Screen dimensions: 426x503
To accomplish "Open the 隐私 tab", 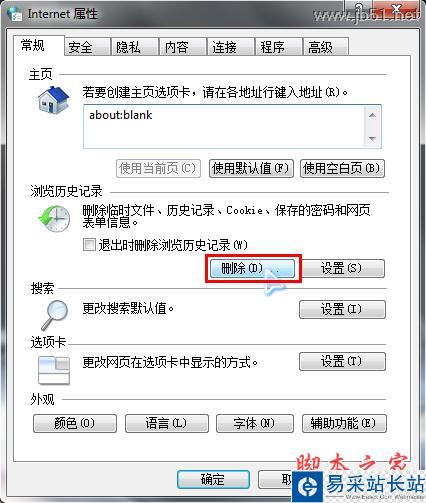I will click(135, 47).
